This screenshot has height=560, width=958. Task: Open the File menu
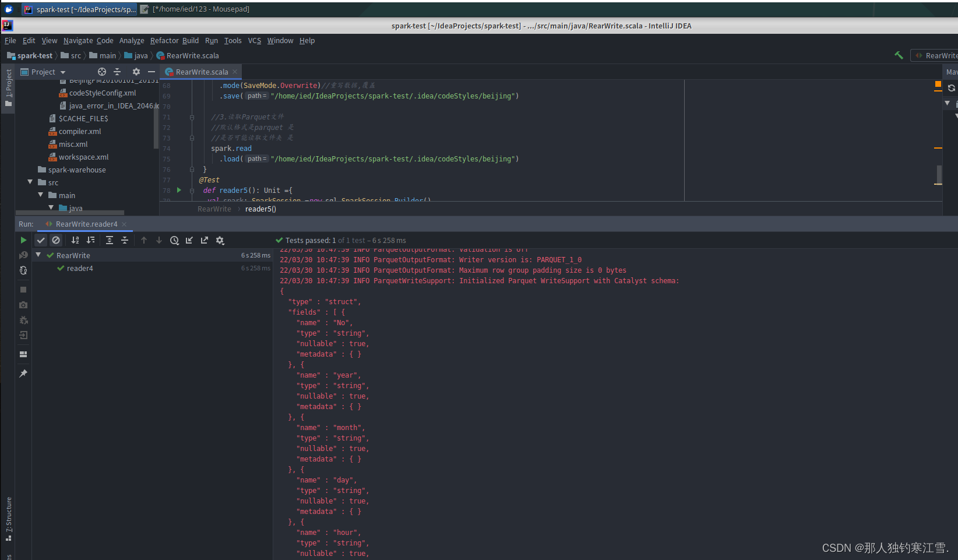click(x=10, y=41)
